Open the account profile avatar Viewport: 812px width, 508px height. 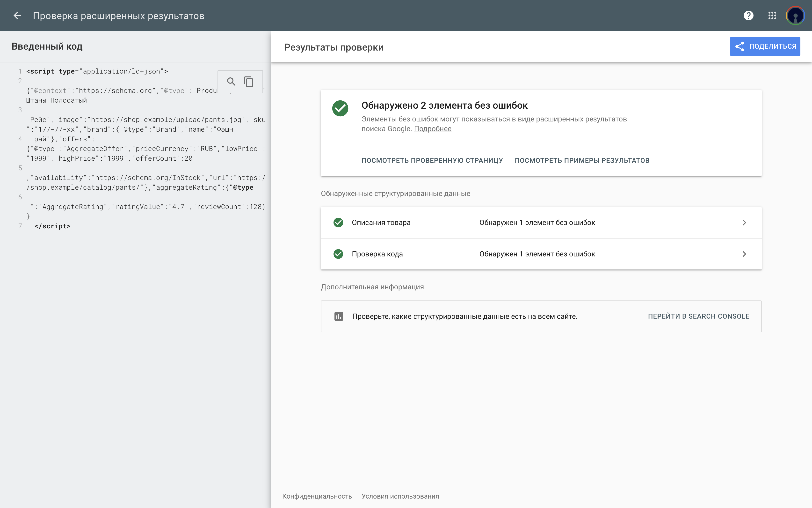(795, 15)
